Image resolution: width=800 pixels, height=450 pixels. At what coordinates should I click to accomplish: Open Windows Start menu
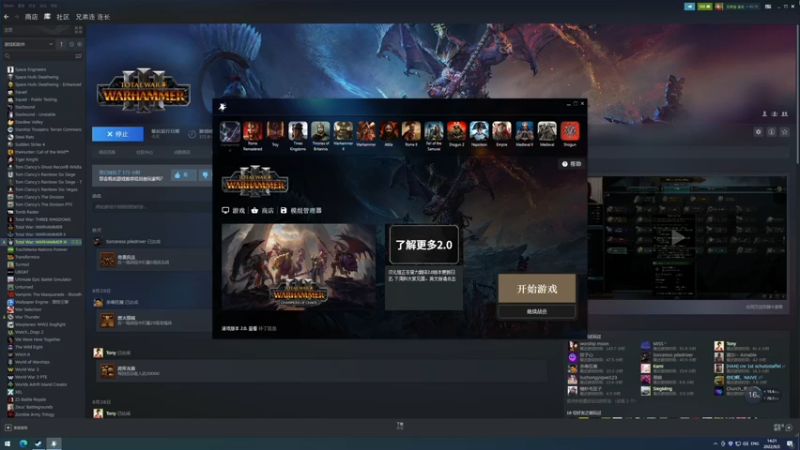(x=7, y=443)
